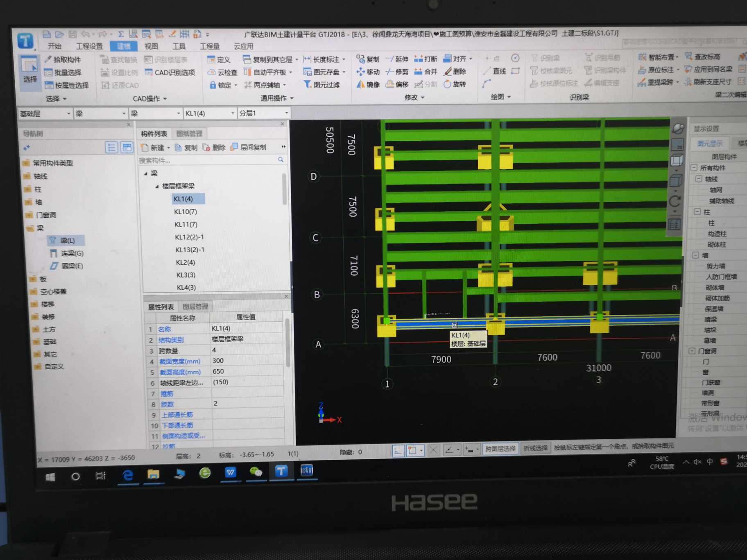Open CAD识别选项 settings

point(170,72)
